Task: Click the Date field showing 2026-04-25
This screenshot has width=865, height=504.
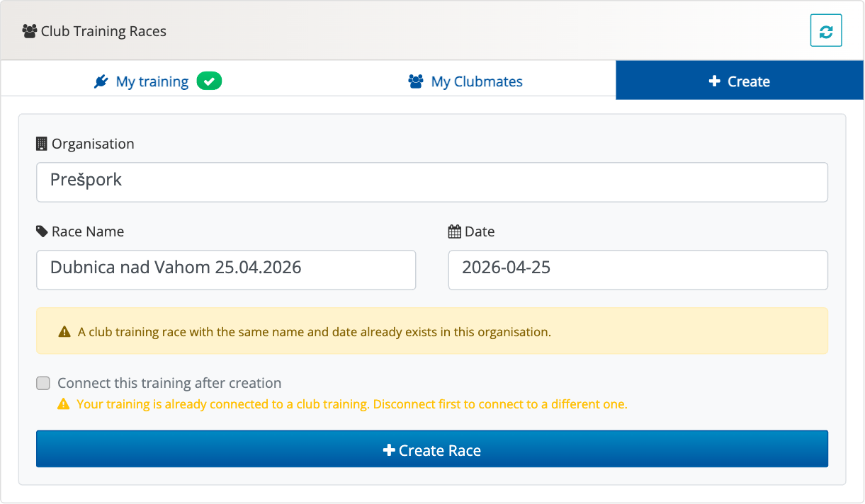Action: tap(638, 270)
